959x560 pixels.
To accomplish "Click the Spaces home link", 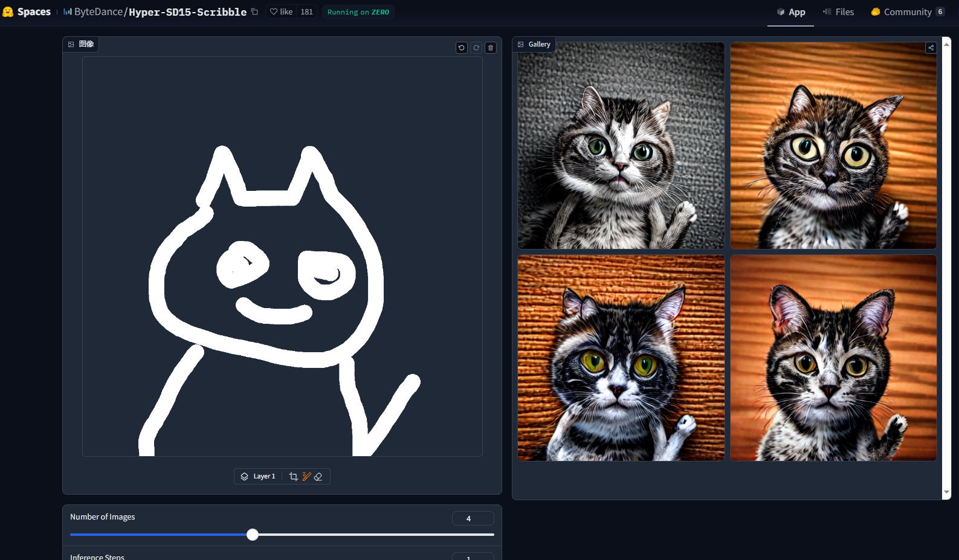I will [x=27, y=12].
